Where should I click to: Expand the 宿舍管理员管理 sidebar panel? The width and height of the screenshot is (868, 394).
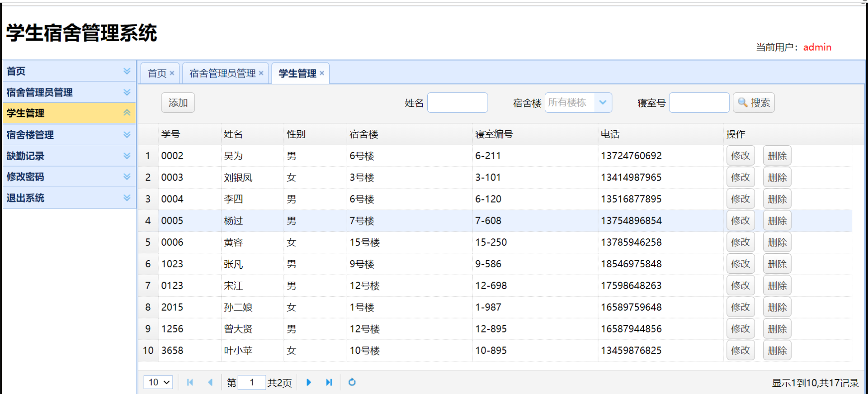[x=127, y=92]
